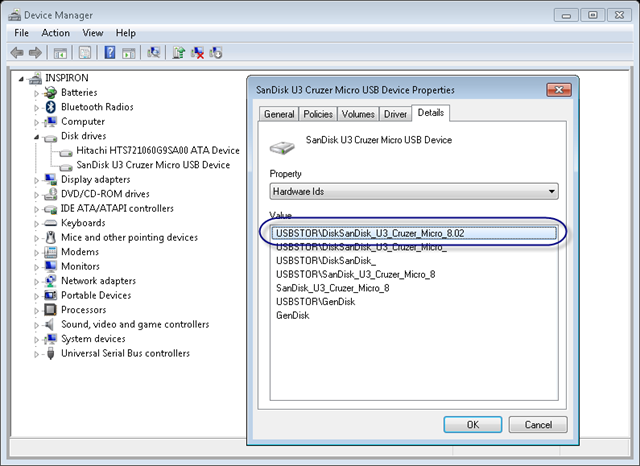Screen dimensions: 640x466
Task: Click the blue Help question-mark icon
Action: [110, 53]
